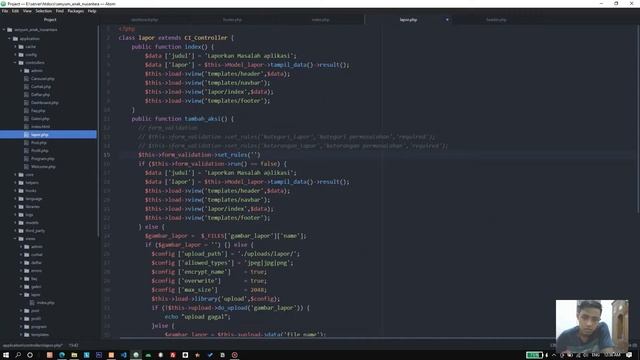Expand the logs folder
640x360 pixels.
point(16,215)
